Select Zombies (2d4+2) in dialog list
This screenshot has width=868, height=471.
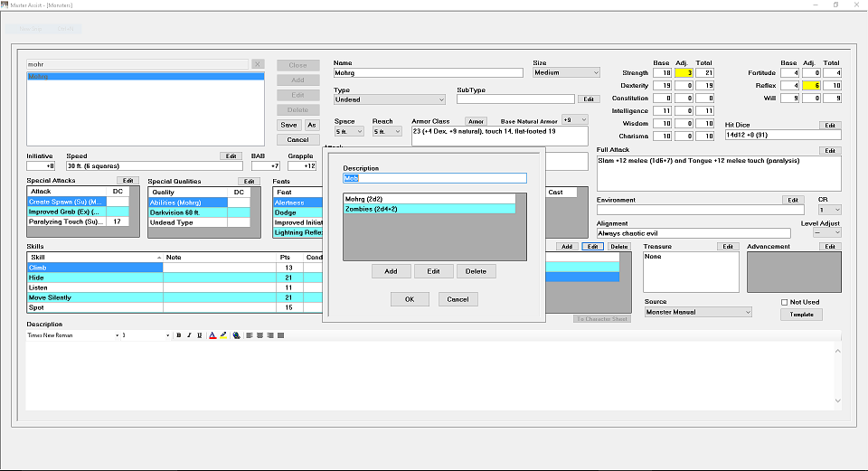[429, 209]
